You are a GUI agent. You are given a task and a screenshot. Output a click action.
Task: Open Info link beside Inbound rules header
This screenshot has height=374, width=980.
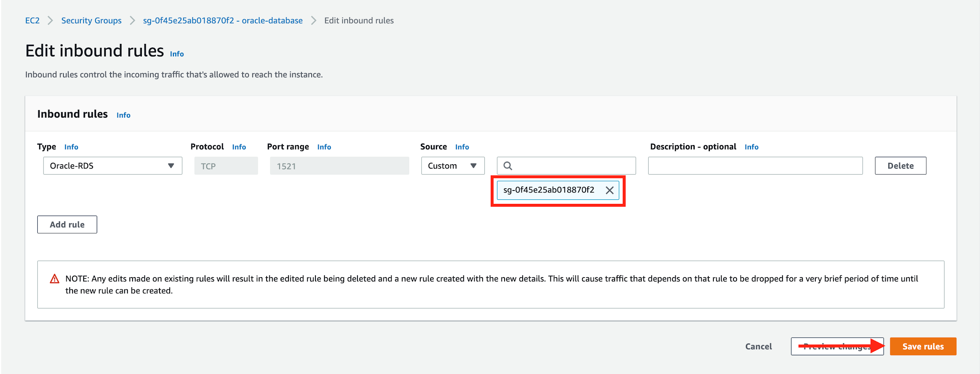(123, 115)
